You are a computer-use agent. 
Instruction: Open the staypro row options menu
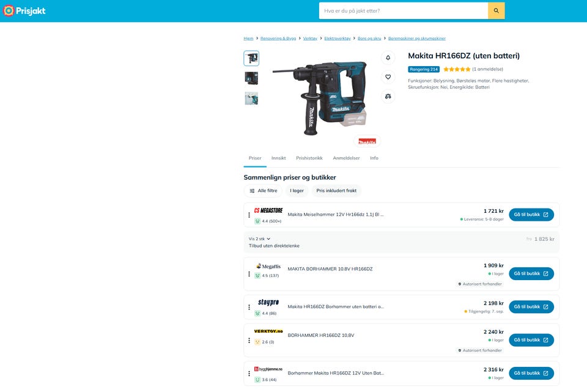click(x=249, y=307)
